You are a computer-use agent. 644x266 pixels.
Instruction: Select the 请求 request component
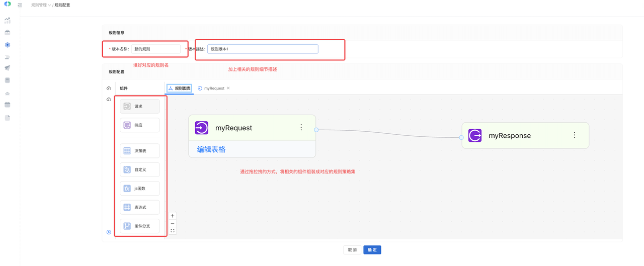click(140, 106)
